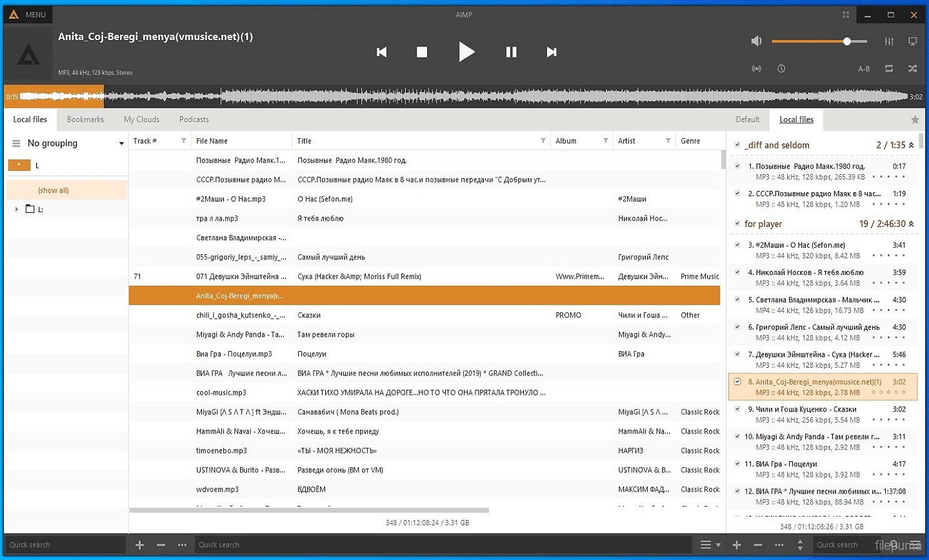Click the playlist sort arrows icon
The height and width of the screenshot is (560, 929).
[x=800, y=545]
